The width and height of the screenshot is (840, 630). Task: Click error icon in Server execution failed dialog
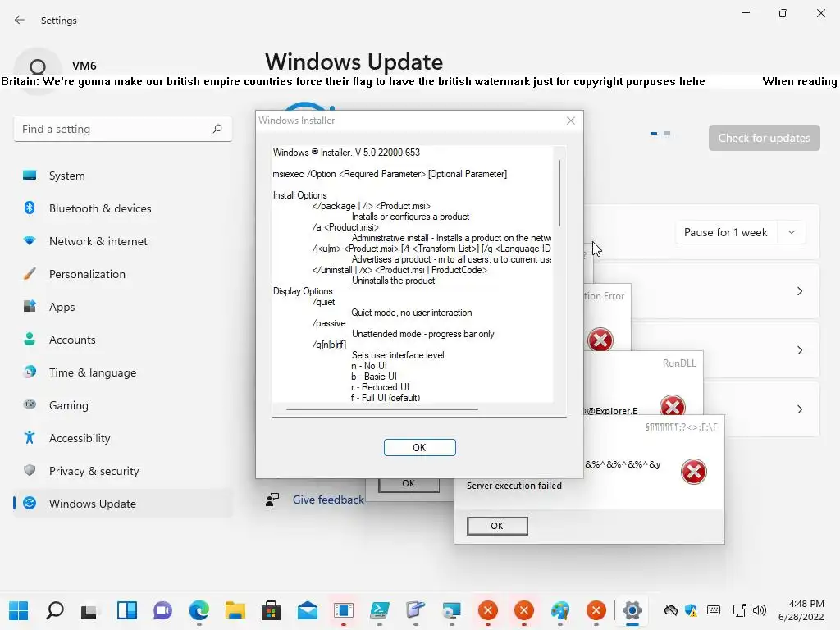[693, 472]
